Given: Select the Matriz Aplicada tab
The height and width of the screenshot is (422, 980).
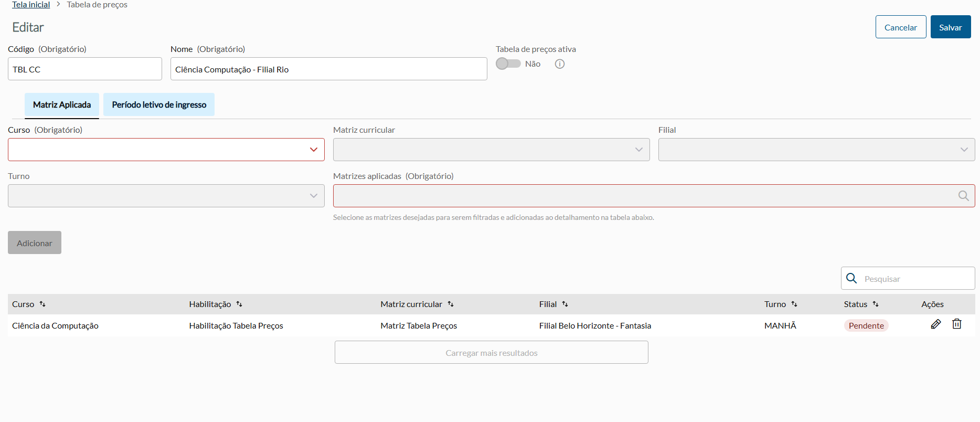Looking at the screenshot, I should click(62, 104).
